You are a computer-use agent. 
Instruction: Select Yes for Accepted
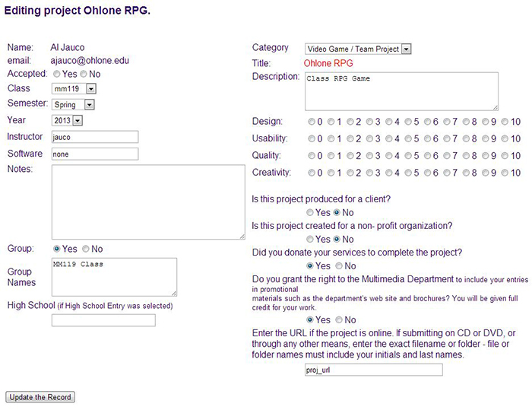pos(57,75)
